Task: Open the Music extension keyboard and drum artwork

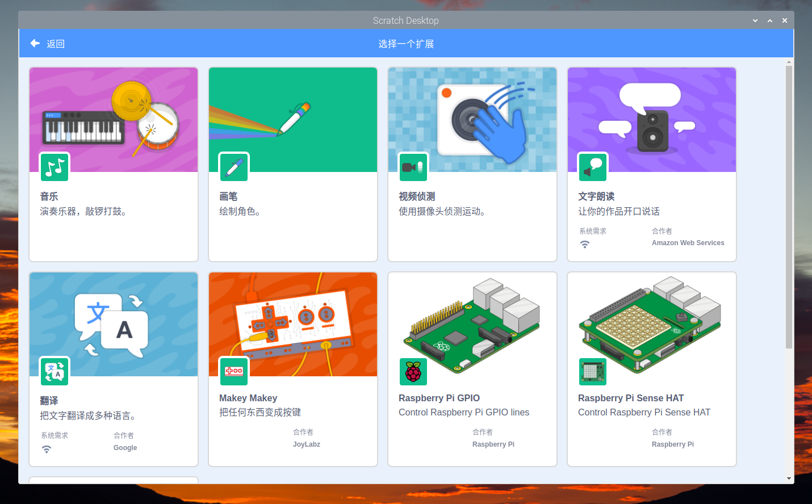Action: [114, 120]
